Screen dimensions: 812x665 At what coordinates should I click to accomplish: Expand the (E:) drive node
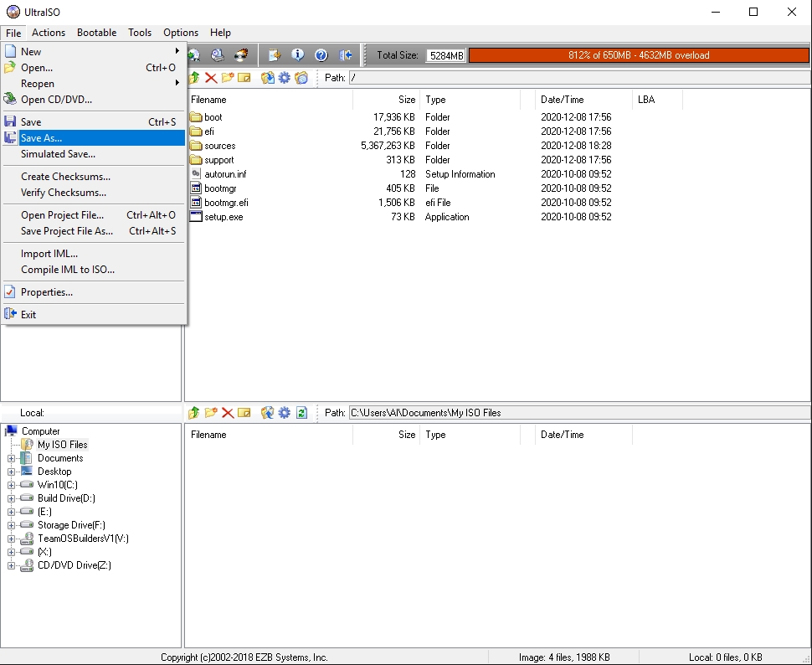(11, 512)
